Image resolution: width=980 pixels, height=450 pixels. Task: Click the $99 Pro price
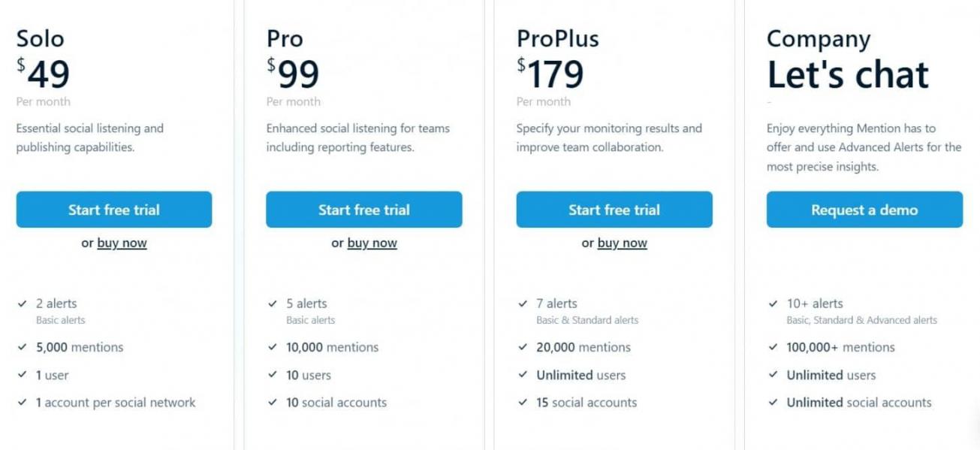[294, 74]
